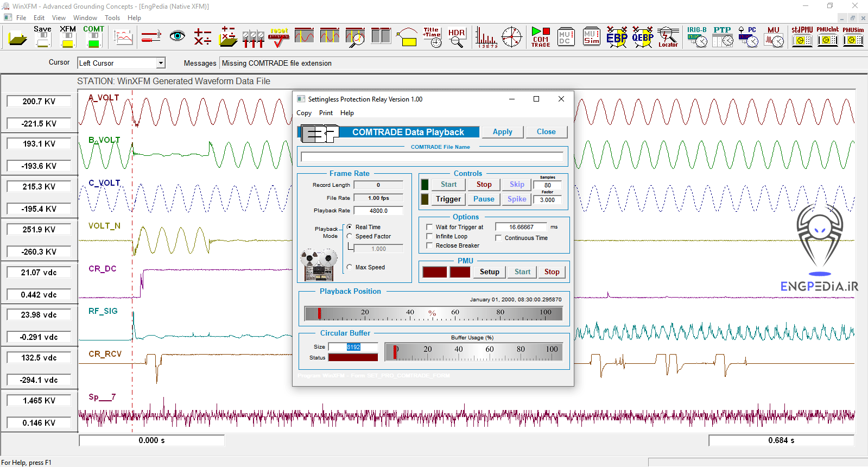868x467 pixels.
Task: Open the stdPMU toolbar icon
Action: click(802, 37)
